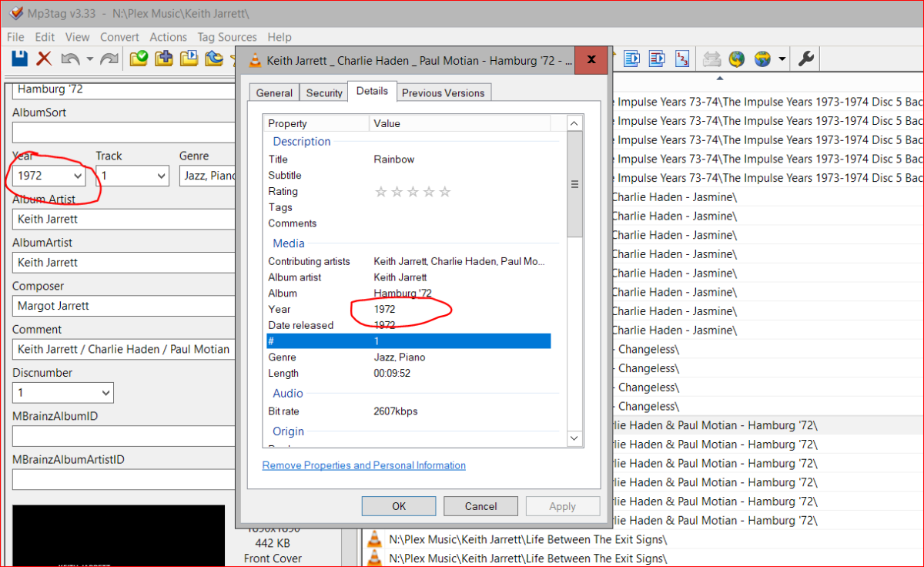This screenshot has height=567, width=924.
Task: Click Remove Properties and Personal Information link
Action: pos(363,465)
